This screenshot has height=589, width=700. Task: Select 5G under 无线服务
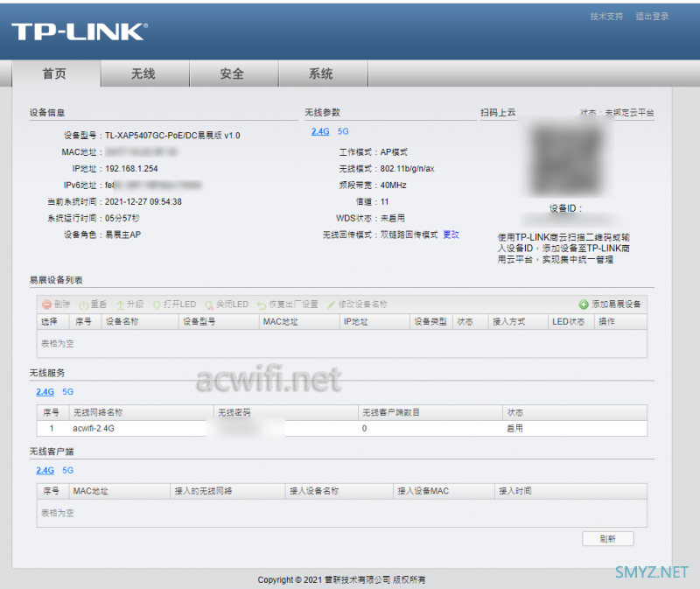(68, 391)
